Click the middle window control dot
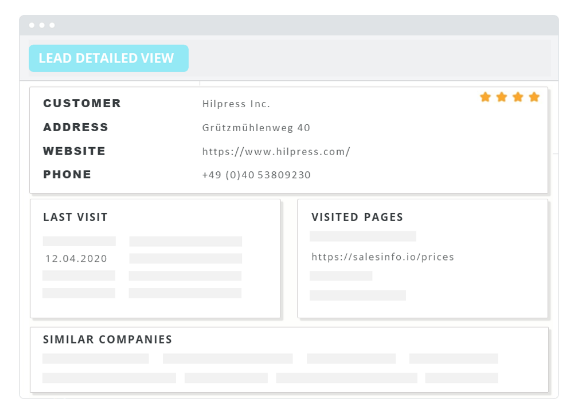This screenshot has height=404, width=568. pos(42,25)
